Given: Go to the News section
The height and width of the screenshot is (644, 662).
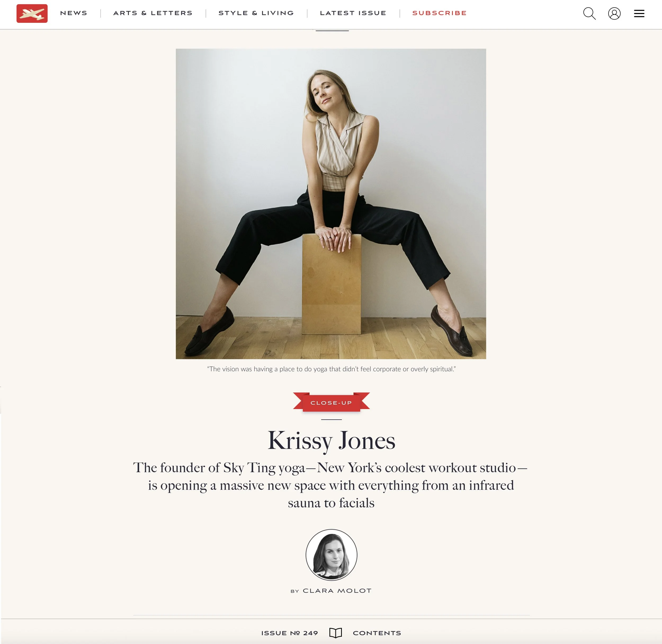Looking at the screenshot, I should click(x=74, y=13).
